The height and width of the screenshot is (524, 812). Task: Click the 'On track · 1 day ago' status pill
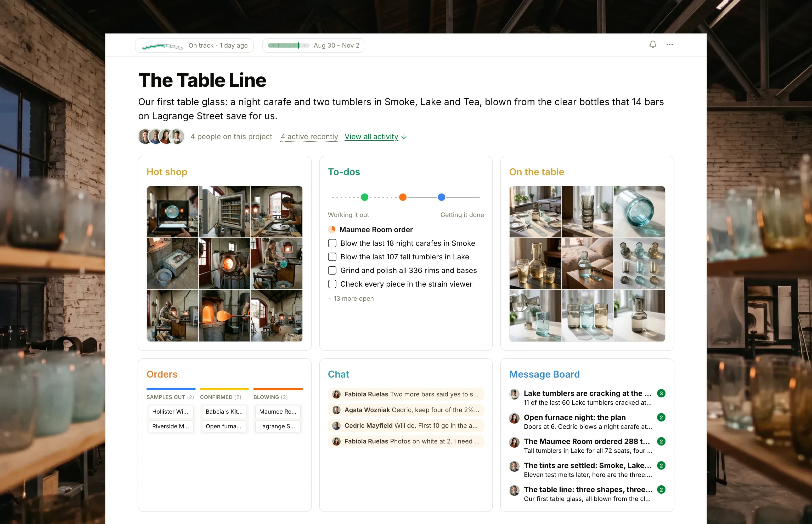[x=194, y=45]
